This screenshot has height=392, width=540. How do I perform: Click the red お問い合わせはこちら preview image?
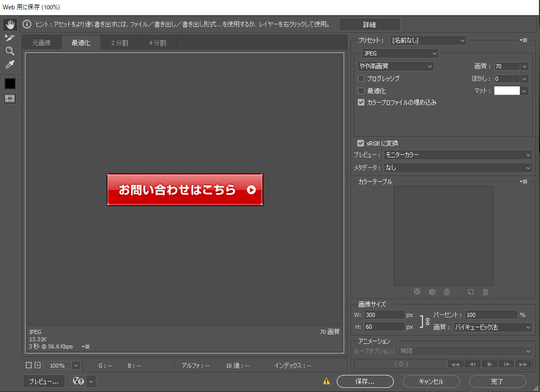click(185, 190)
